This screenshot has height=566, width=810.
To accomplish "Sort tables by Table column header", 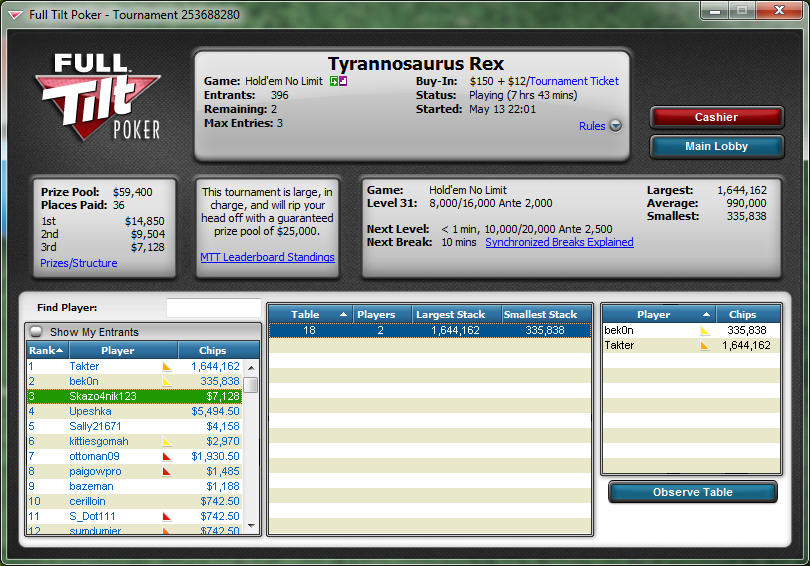I will pyautogui.click(x=310, y=315).
